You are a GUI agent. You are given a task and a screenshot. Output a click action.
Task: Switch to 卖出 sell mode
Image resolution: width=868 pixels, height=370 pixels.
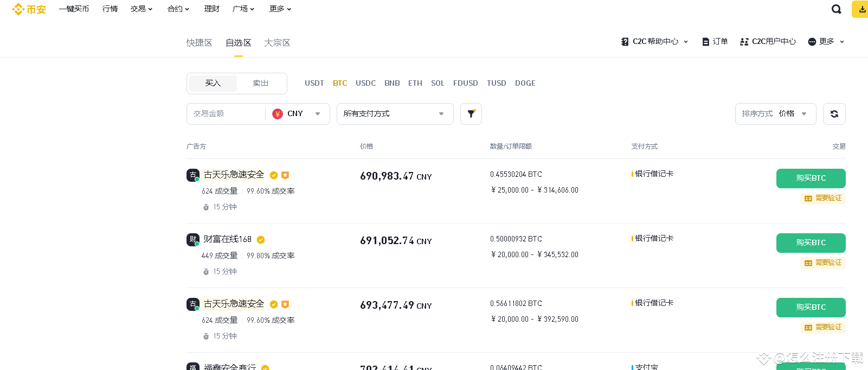[x=261, y=84]
